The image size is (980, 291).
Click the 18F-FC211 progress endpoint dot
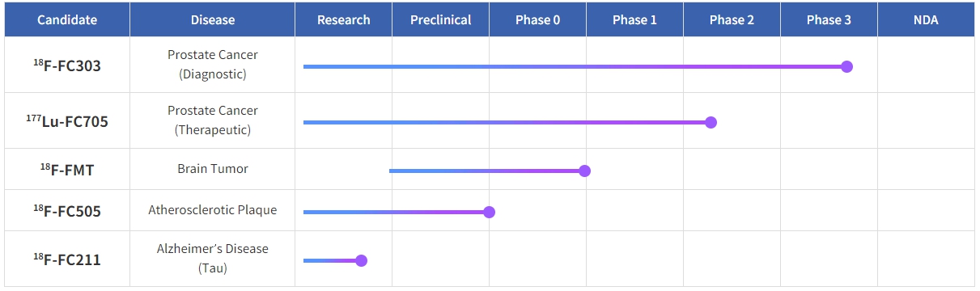(361, 260)
